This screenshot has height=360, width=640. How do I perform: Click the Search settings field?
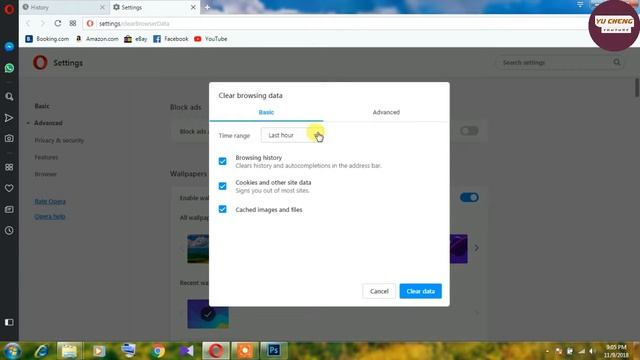(559, 62)
